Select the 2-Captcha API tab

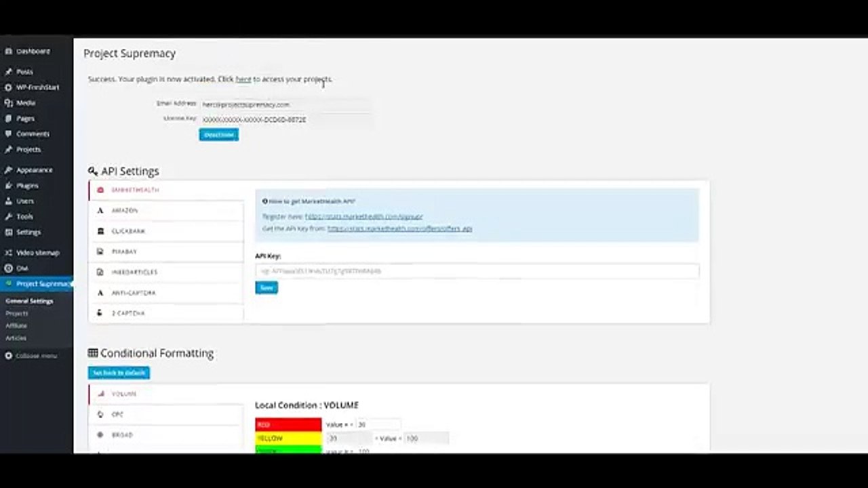(x=165, y=313)
